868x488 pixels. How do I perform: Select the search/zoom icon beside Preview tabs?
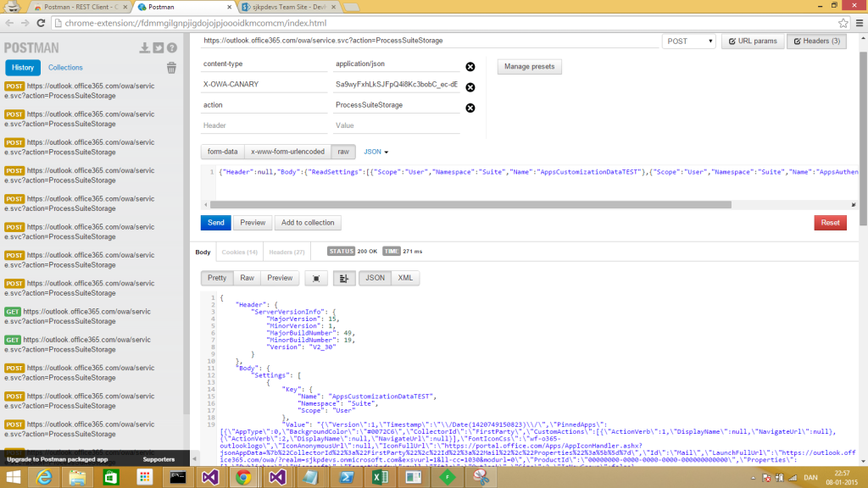click(315, 278)
